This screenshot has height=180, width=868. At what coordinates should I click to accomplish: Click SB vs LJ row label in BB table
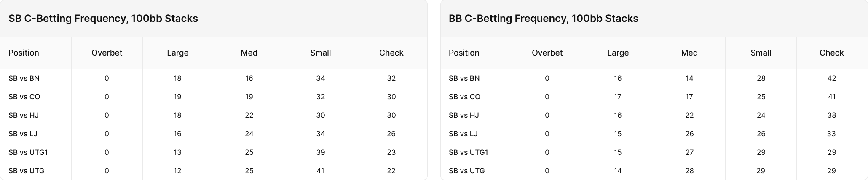[463, 134]
